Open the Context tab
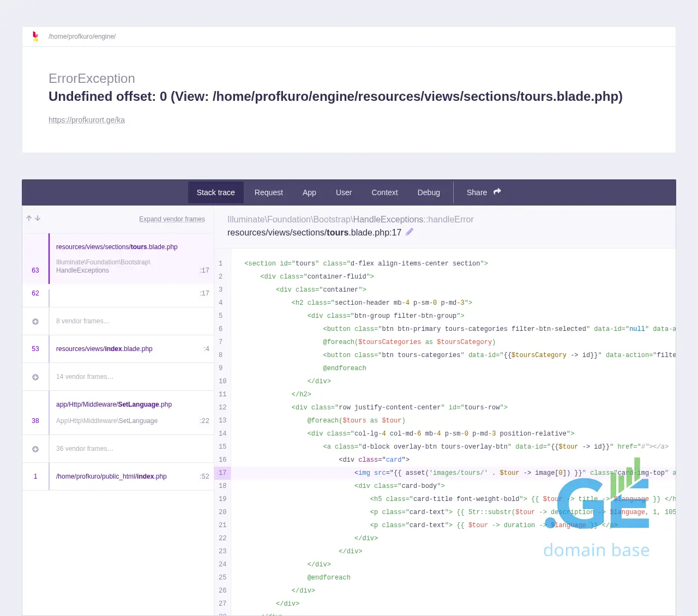The height and width of the screenshot is (616, 698). coord(384,192)
